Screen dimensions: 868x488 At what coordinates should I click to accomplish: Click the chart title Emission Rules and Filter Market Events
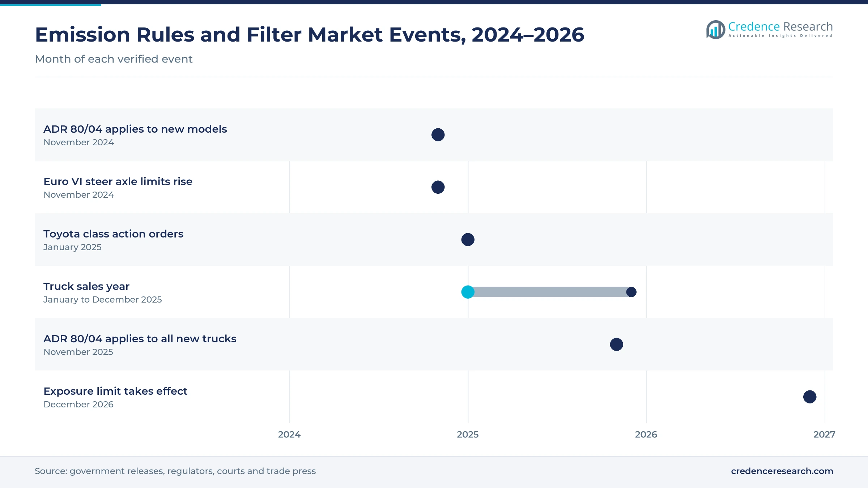[309, 35]
